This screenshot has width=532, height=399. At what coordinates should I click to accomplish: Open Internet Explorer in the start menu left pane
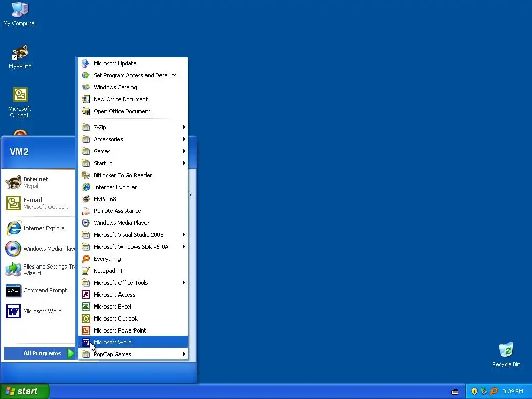[x=39, y=228]
